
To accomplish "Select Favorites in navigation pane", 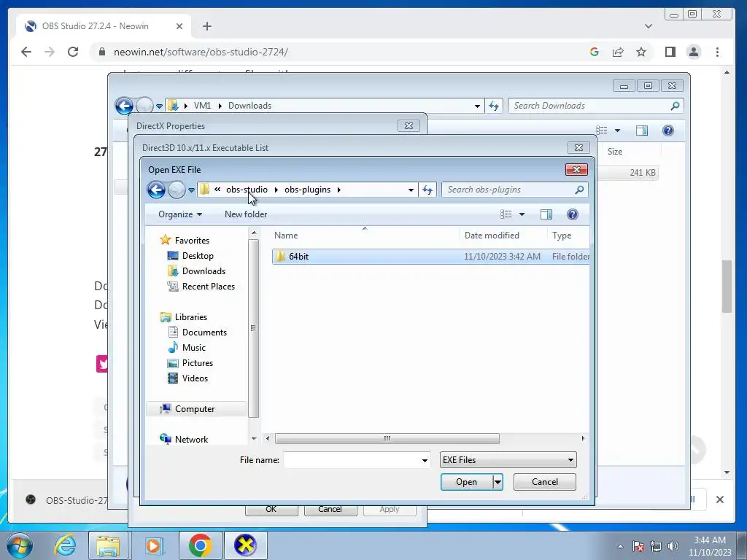I will [x=192, y=241].
